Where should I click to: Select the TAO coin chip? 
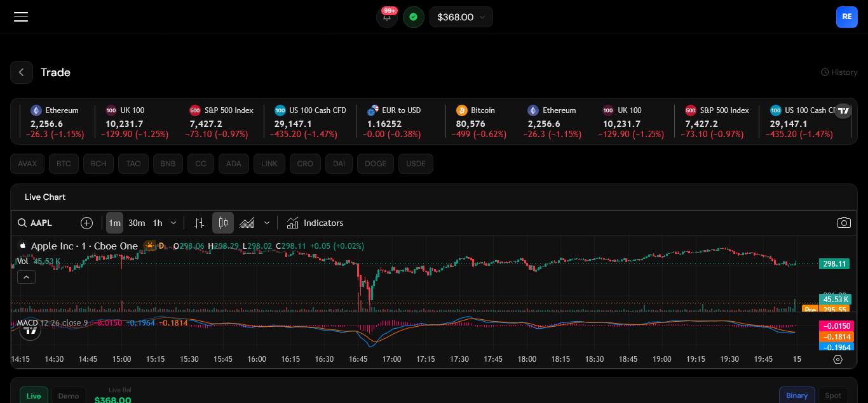(x=133, y=164)
